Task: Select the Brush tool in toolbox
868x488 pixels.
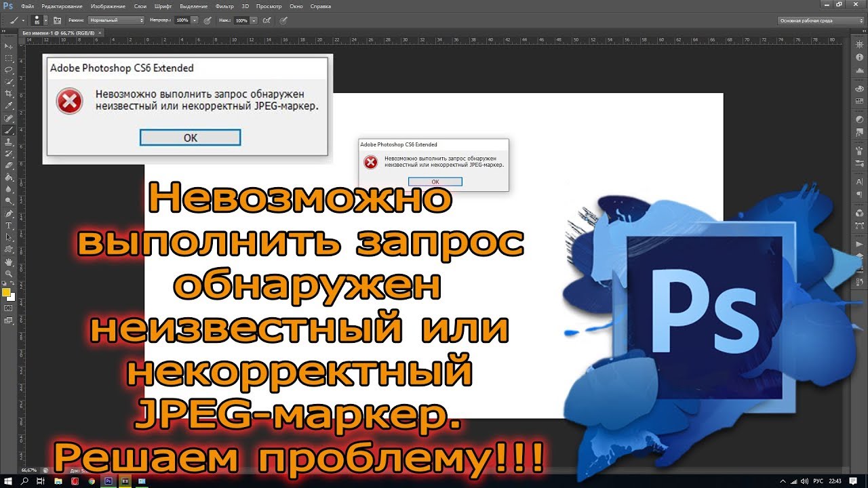Action: [x=9, y=129]
